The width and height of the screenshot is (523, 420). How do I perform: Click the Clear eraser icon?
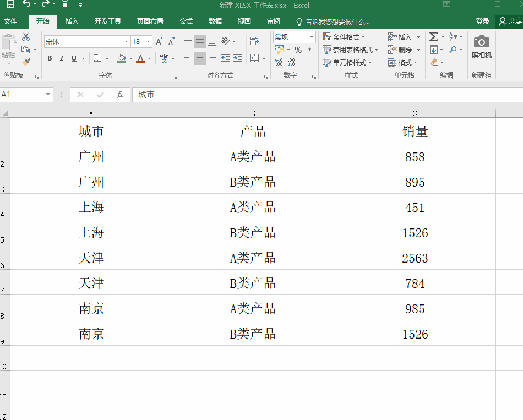pyautogui.click(x=434, y=62)
